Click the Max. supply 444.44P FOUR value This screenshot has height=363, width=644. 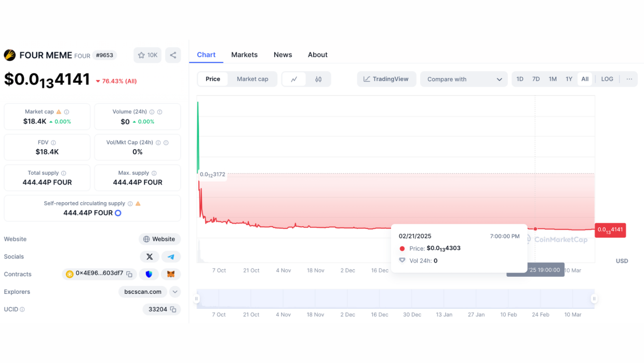pyautogui.click(x=138, y=183)
